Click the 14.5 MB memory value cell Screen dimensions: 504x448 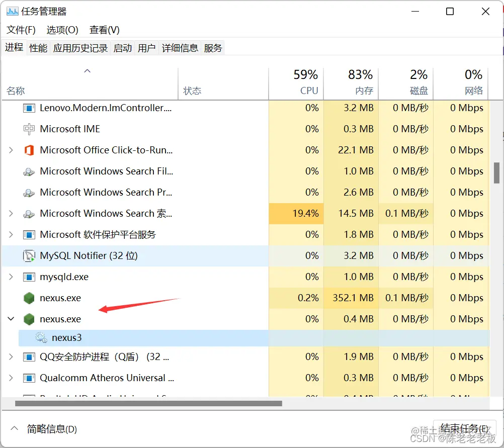[x=351, y=213]
